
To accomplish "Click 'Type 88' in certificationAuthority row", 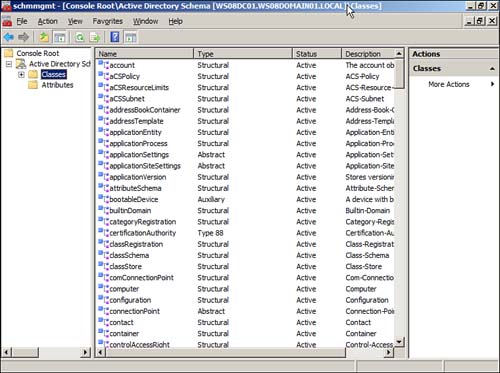I will pyautogui.click(x=210, y=233).
